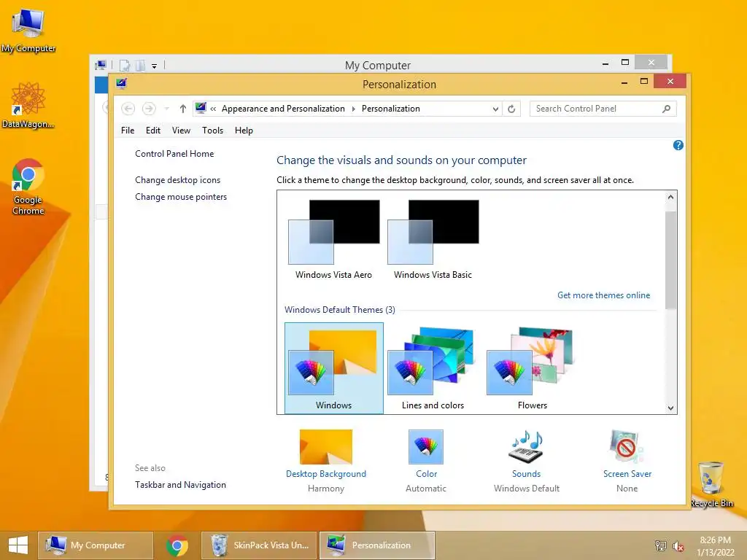Go to Control Panel Home
Viewport: 747px width, 560px height.
174,154
